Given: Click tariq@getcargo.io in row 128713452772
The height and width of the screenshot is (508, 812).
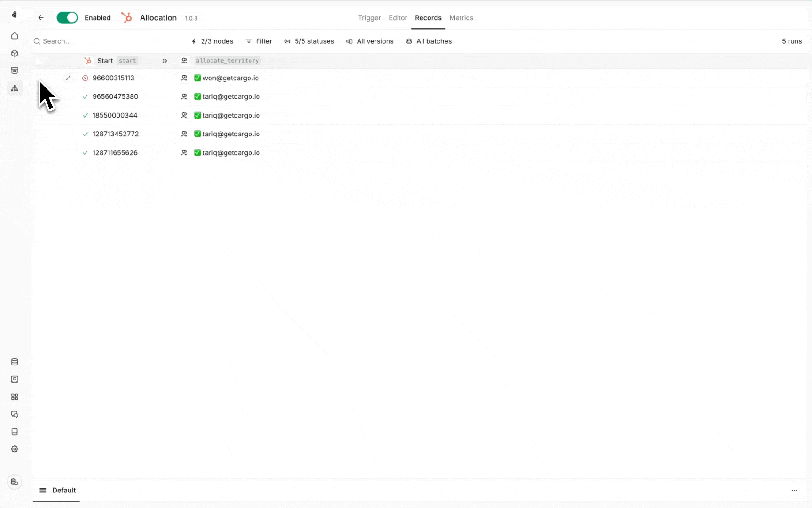Looking at the screenshot, I should (x=231, y=134).
